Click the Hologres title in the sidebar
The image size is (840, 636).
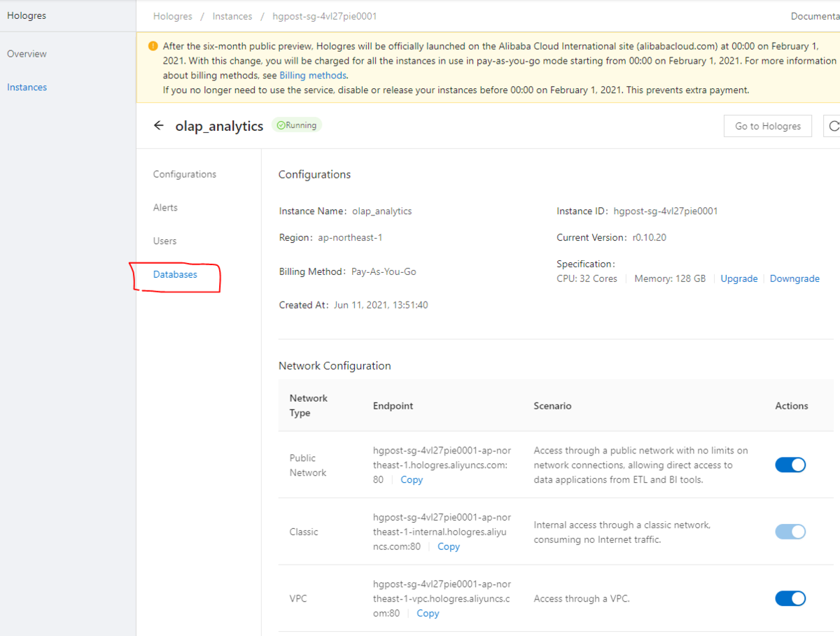tap(27, 15)
